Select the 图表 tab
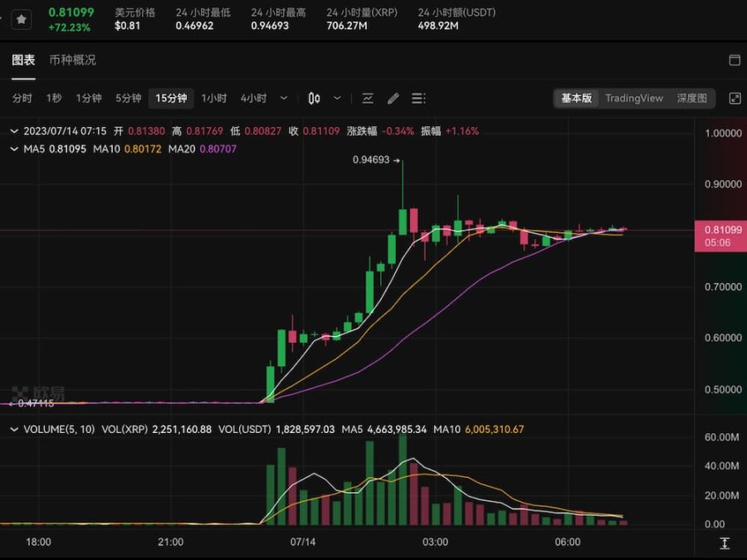 pyautogui.click(x=23, y=60)
